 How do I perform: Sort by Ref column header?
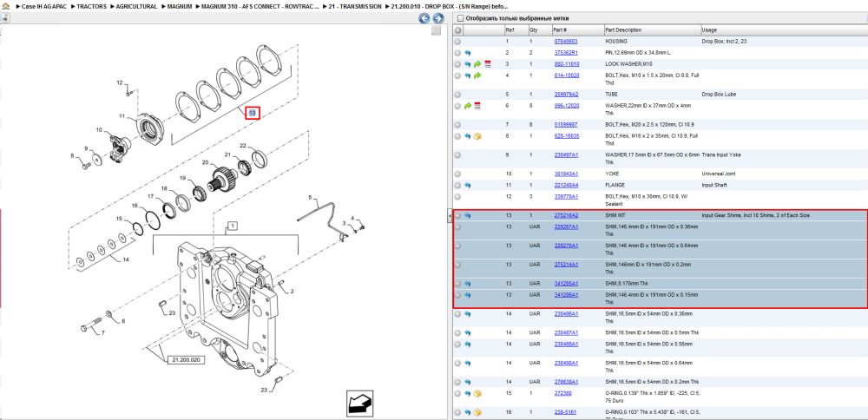(x=510, y=30)
